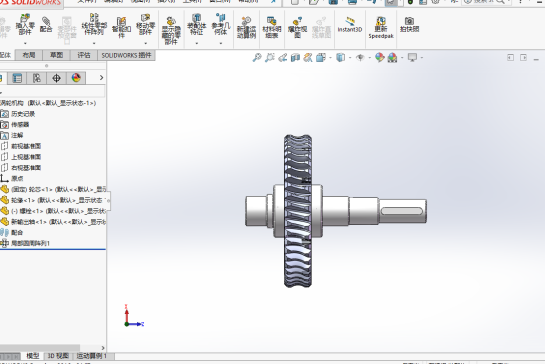Click the Take Snapshot (拍快照) camera tool

(x=409, y=24)
